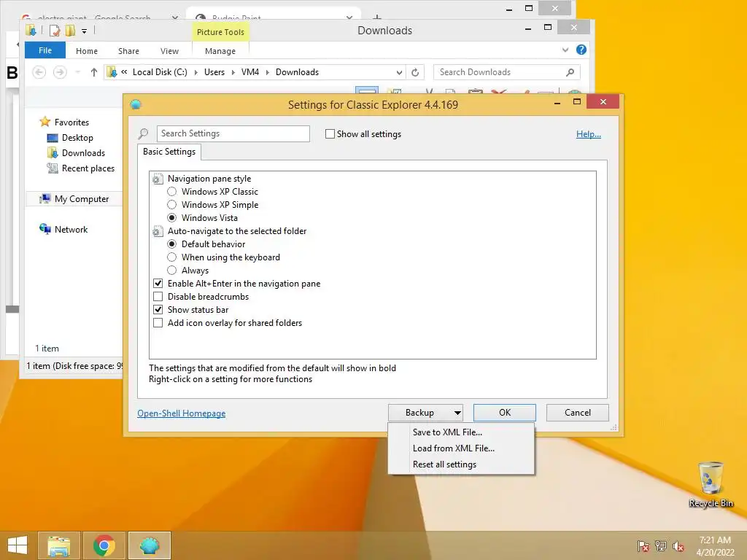Enable the Show all settings checkbox
The height and width of the screenshot is (560, 747).
[x=330, y=134]
